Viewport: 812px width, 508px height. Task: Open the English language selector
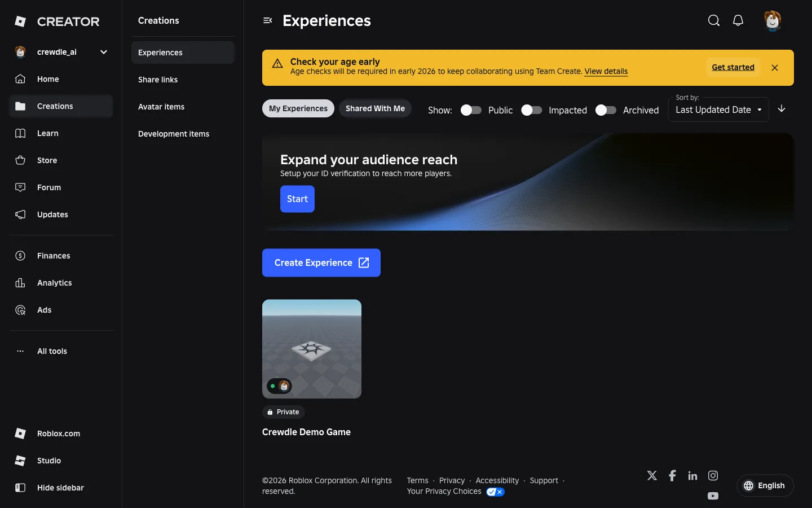point(765,485)
